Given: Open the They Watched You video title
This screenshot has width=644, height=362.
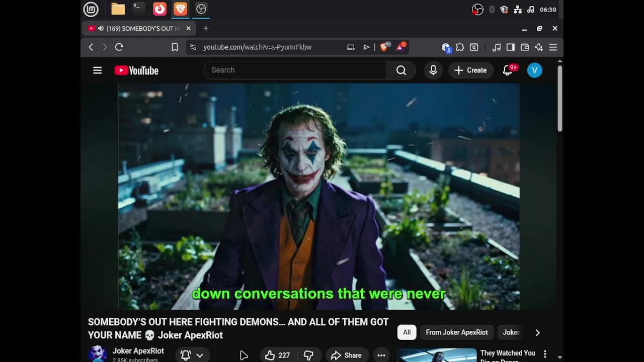Looking at the screenshot, I should point(508,355).
